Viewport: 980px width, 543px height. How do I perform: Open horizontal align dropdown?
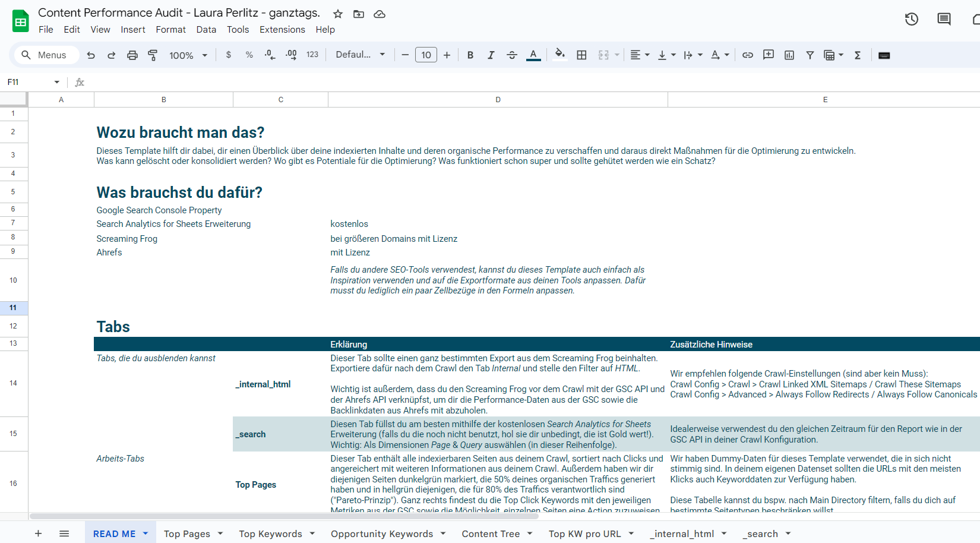(640, 55)
